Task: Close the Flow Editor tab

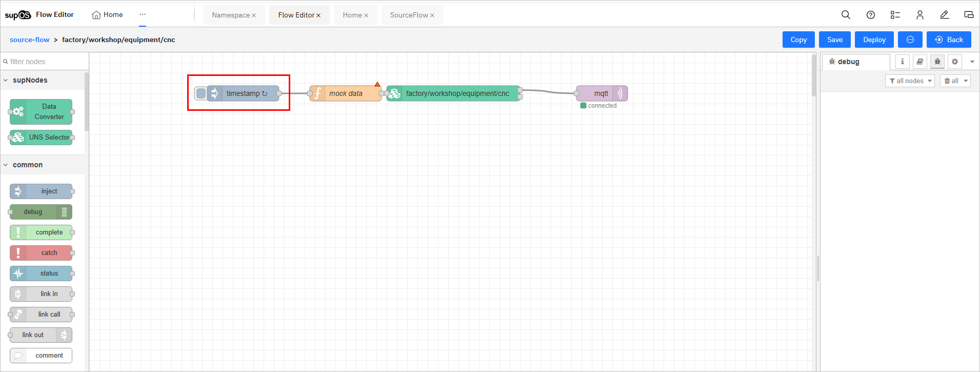Action: tap(318, 15)
